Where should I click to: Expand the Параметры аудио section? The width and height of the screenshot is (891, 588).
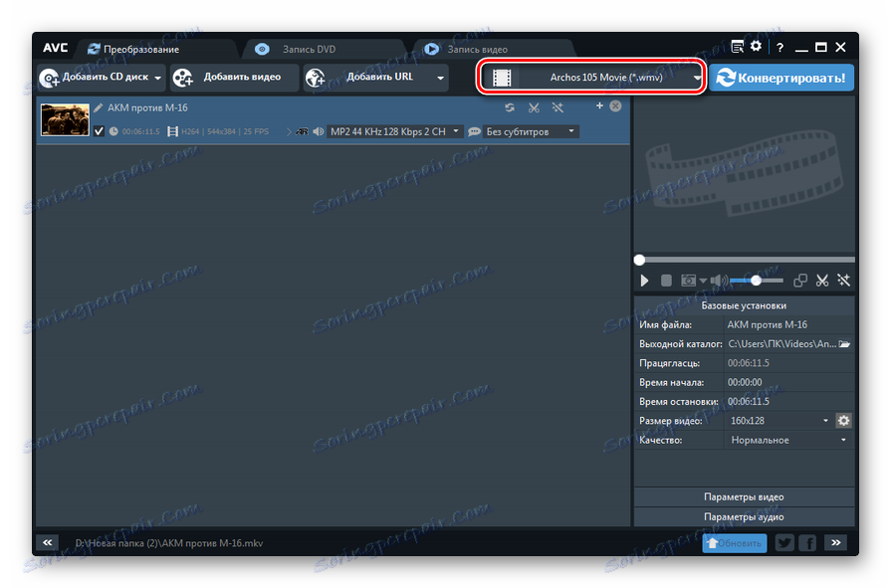[744, 516]
